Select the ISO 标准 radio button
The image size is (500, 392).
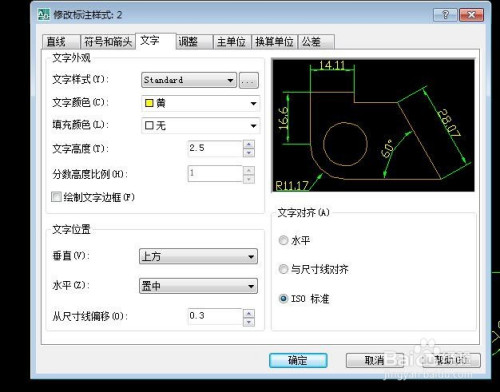[283, 298]
